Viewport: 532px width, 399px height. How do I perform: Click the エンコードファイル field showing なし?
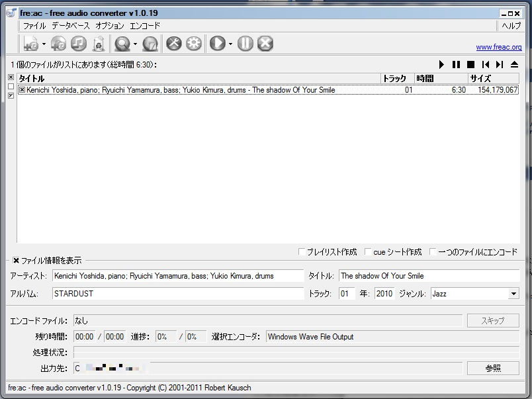[x=268, y=321]
